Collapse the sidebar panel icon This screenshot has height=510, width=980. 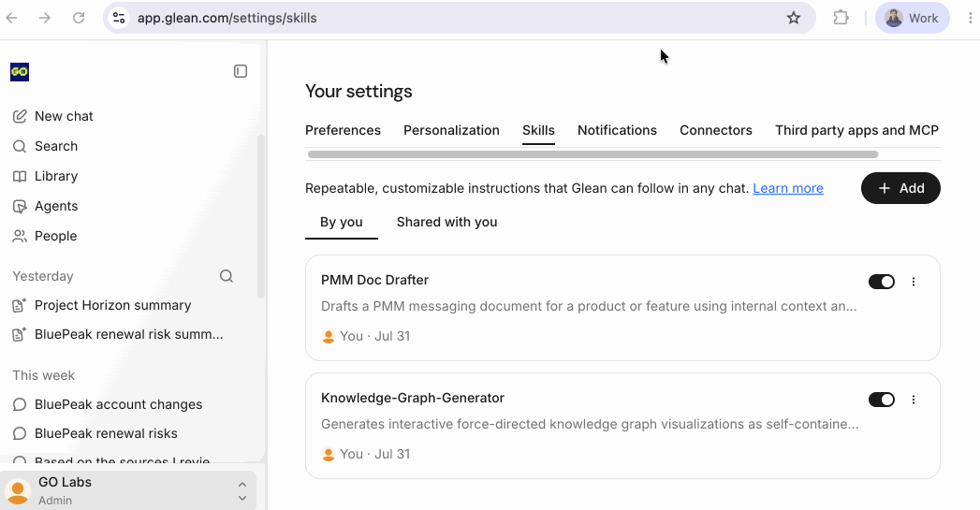click(241, 71)
